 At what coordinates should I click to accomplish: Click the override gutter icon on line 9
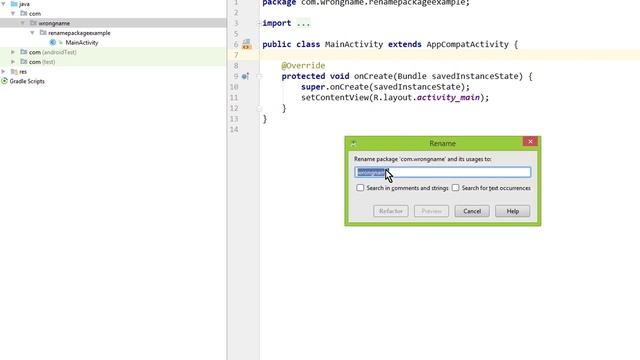[x=245, y=76]
